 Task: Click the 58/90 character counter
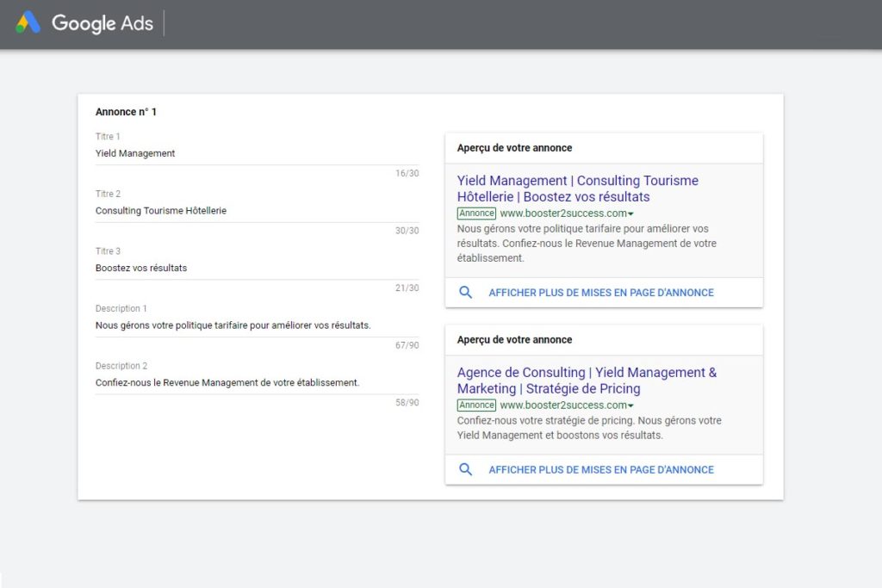click(x=407, y=403)
